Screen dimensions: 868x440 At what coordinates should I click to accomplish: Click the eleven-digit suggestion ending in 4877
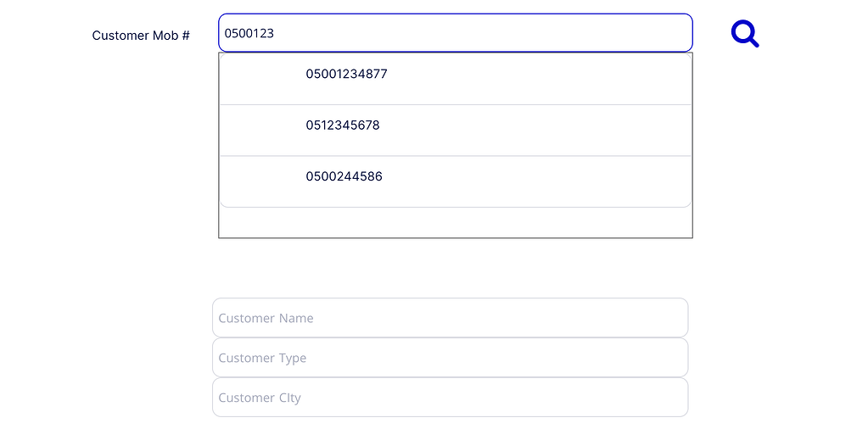coord(346,75)
